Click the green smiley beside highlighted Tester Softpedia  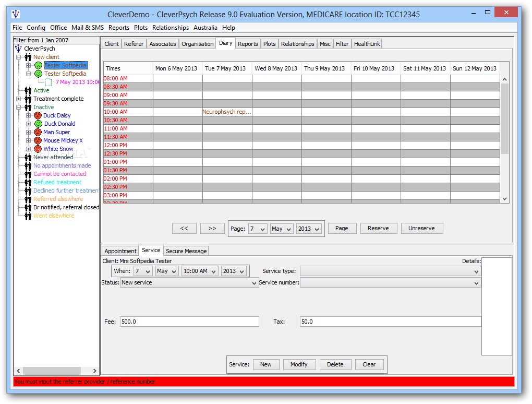39,65
